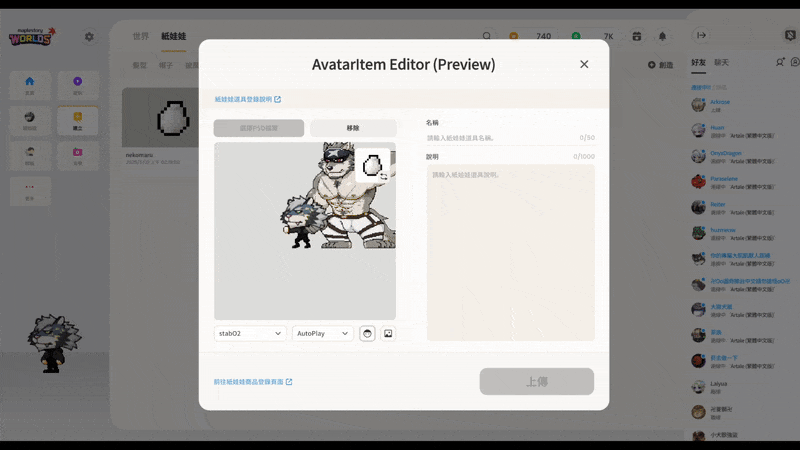The image size is (800, 450).
Task: Open the avatar-face sidebar tile
Action: [x=30, y=156]
